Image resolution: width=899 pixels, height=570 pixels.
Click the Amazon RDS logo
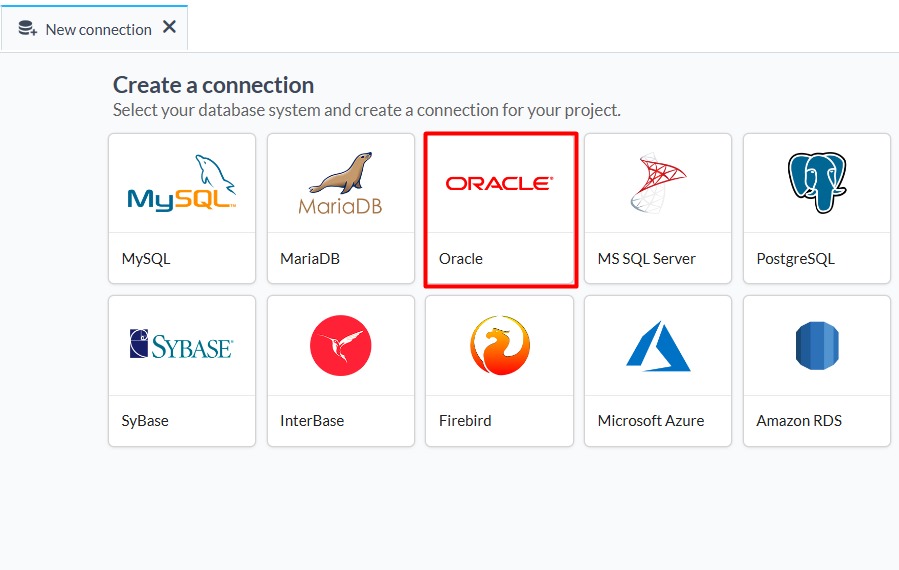pos(817,346)
